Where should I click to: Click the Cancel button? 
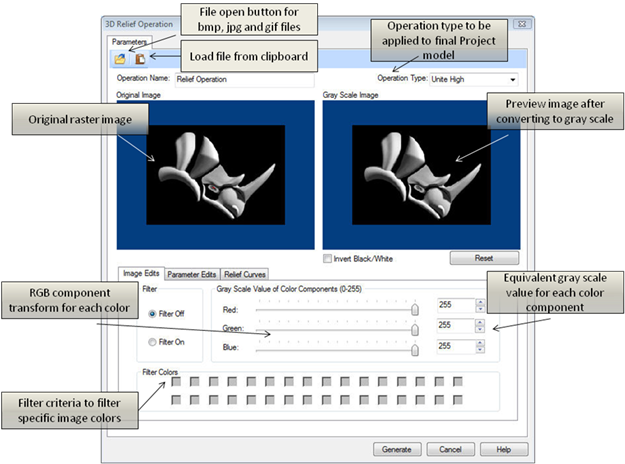[x=450, y=449]
